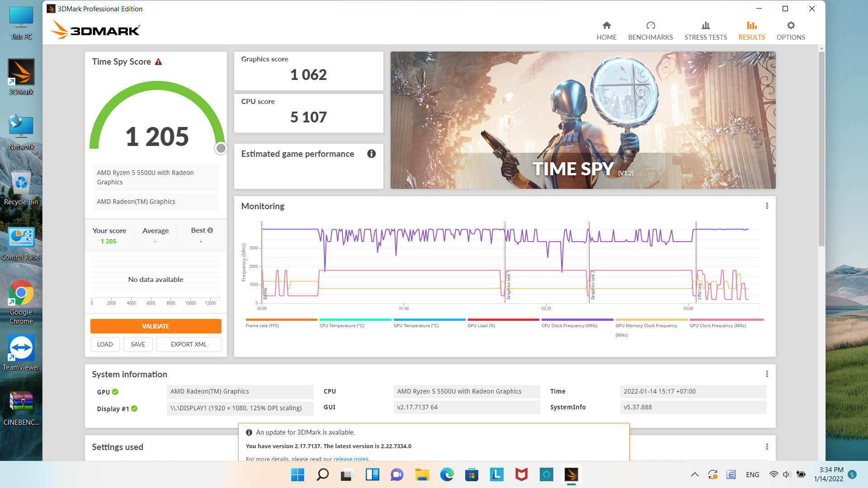Open the Monitoring panel three-dot menu

click(x=767, y=206)
